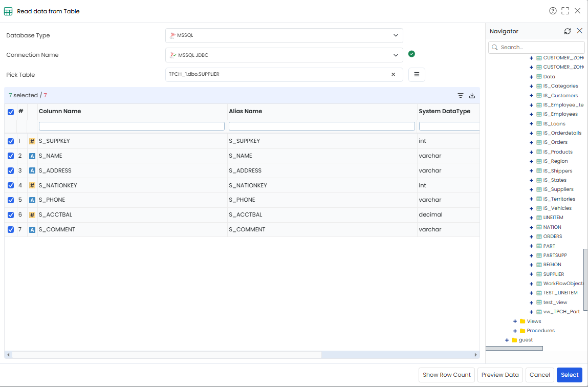Uncheck the S_NAME column checkbox

tap(11, 156)
